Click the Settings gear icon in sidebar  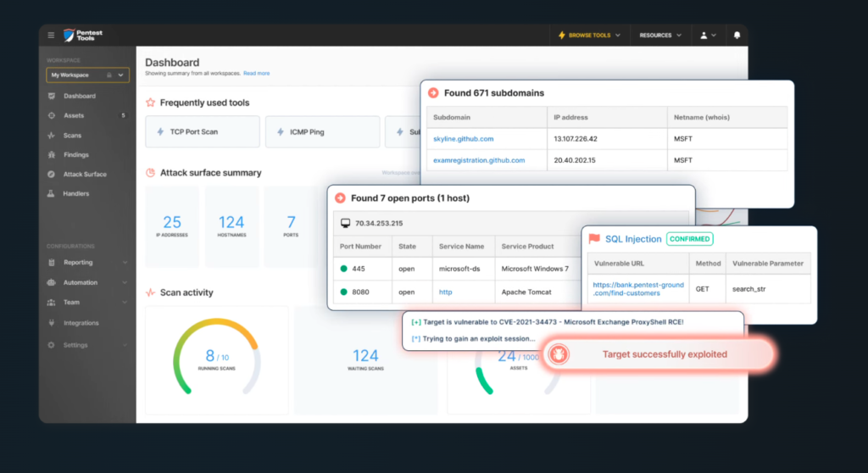(52, 345)
